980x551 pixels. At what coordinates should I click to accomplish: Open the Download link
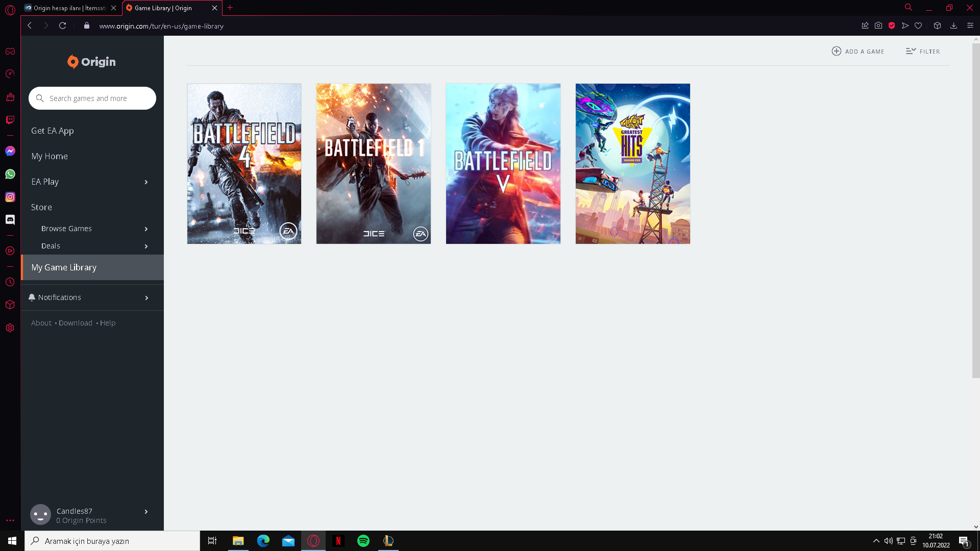click(x=76, y=323)
